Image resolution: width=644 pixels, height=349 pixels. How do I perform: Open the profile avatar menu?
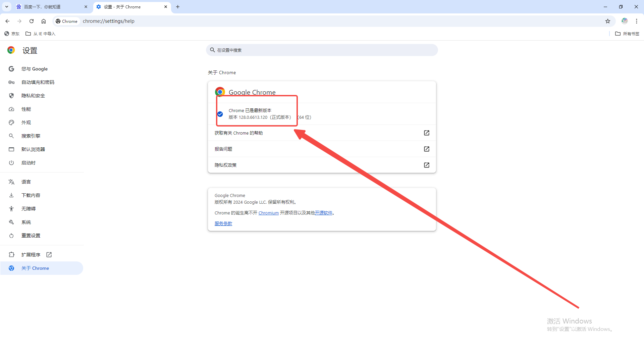(625, 21)
